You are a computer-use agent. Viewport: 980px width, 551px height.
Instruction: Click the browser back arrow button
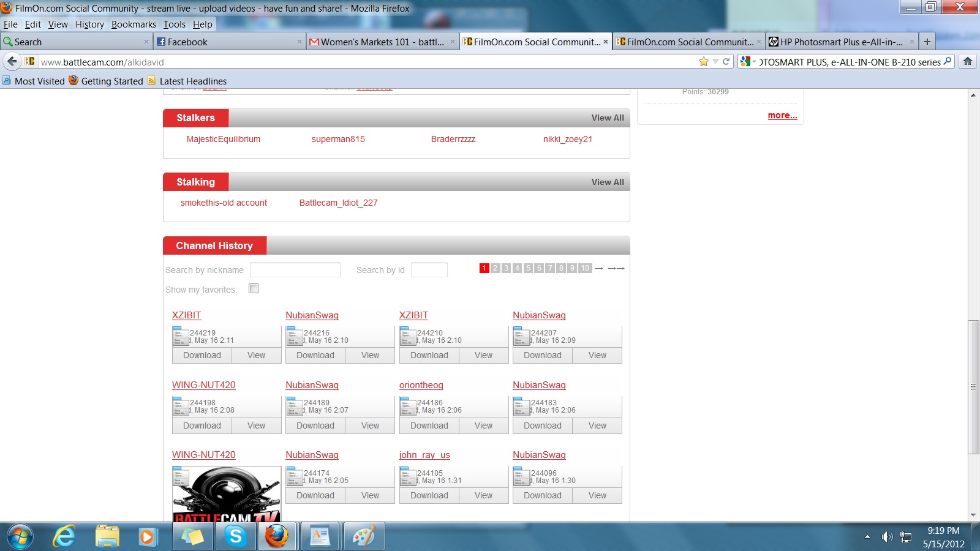[12, 61]
